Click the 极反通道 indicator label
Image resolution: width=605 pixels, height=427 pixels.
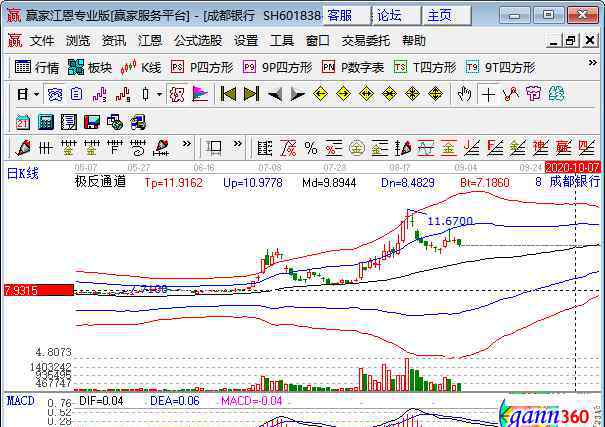pyautogui.click(x=100, y=181)
